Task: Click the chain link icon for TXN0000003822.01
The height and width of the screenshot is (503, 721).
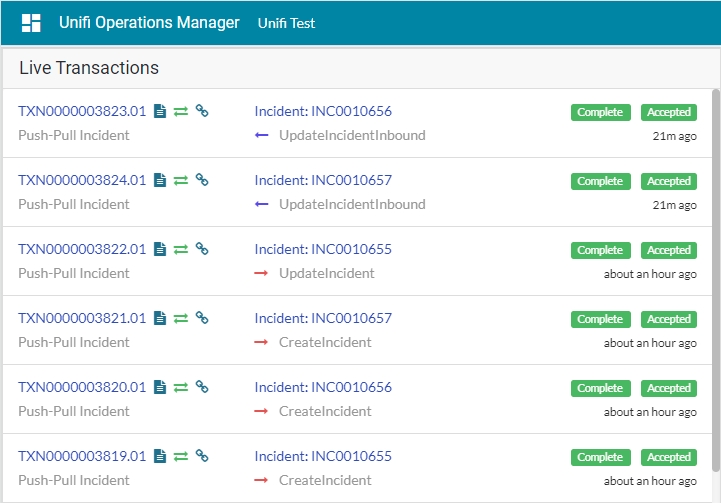Action: pos(201,250)
